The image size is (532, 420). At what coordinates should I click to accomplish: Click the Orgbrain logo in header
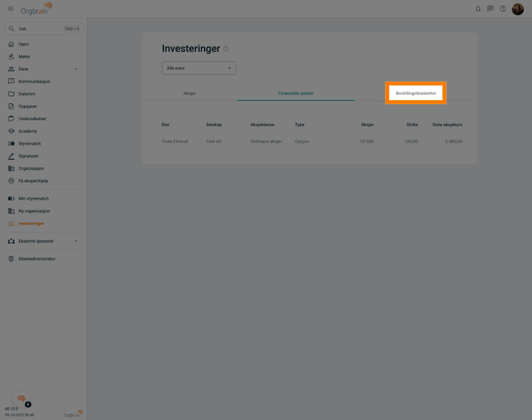coord(37,9)
